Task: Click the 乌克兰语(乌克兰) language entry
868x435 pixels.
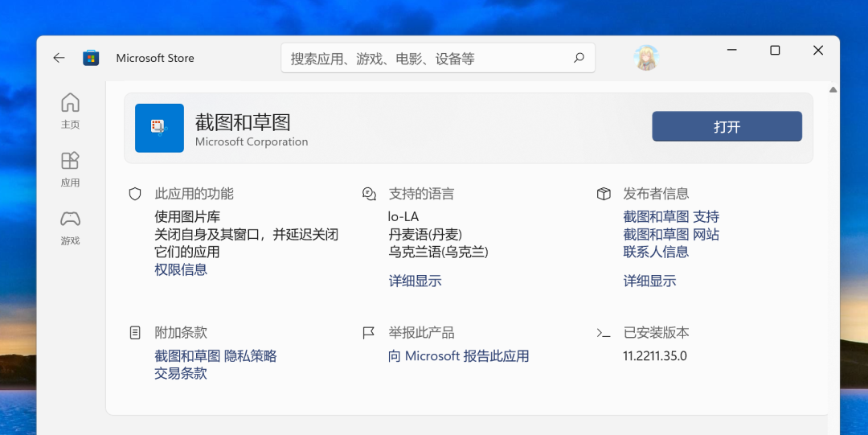Action: [x=439, y=252]
